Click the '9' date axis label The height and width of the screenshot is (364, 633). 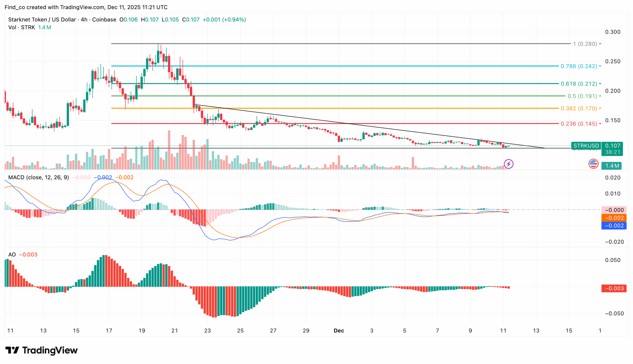pyautogui.click(x=470, y=330)
